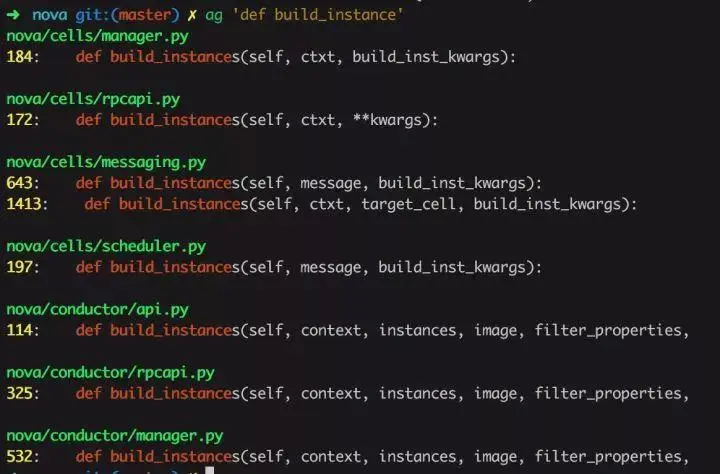Click nova/conductor/rpcapi.py file path
Image resolution: width=720 pixels, height=474 pixels.
tap(110, 373)
